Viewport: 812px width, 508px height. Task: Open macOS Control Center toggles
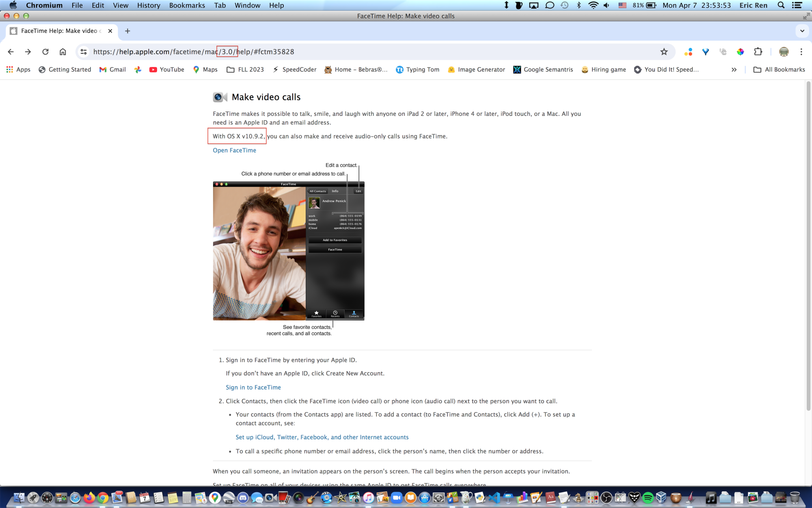pos(797,5)
